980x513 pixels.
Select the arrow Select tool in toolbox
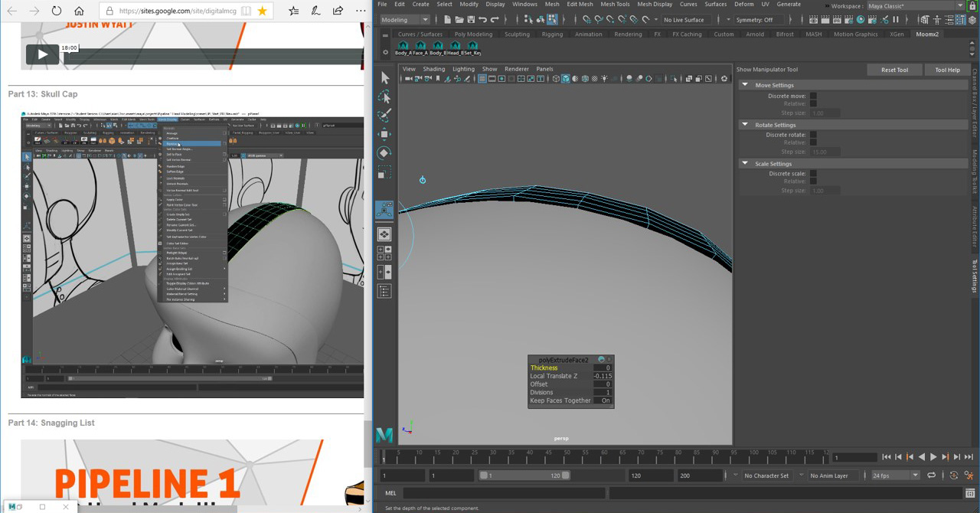[384, 78]
